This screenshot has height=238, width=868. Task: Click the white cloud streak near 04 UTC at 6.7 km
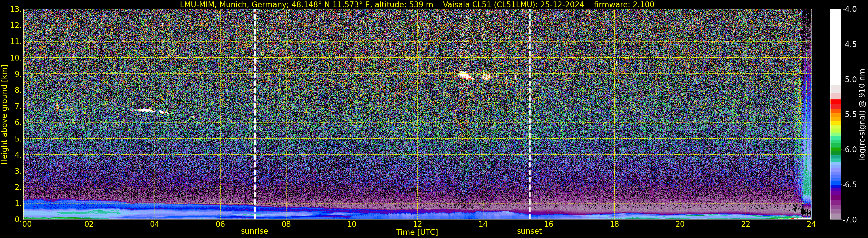[x=144, y=110]
